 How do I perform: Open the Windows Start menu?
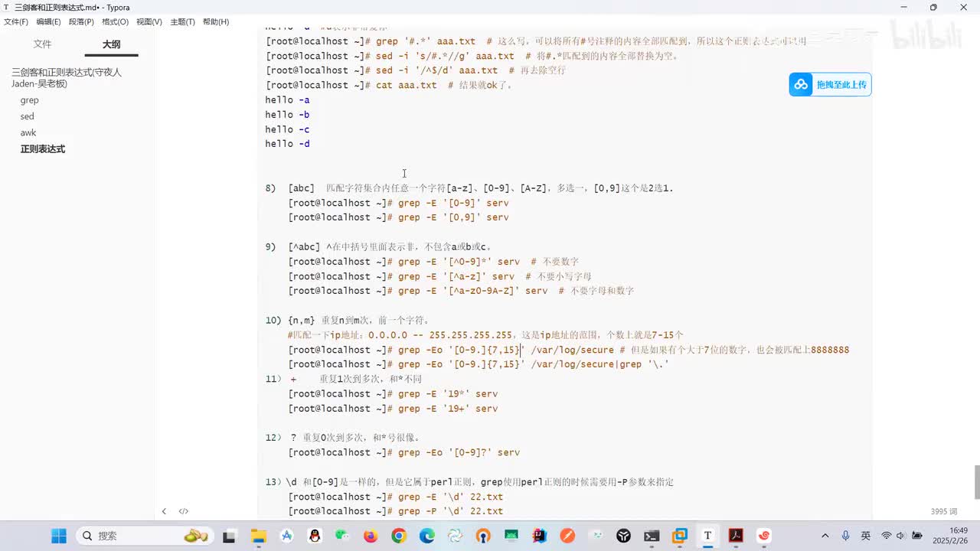(x=59, y=536)
